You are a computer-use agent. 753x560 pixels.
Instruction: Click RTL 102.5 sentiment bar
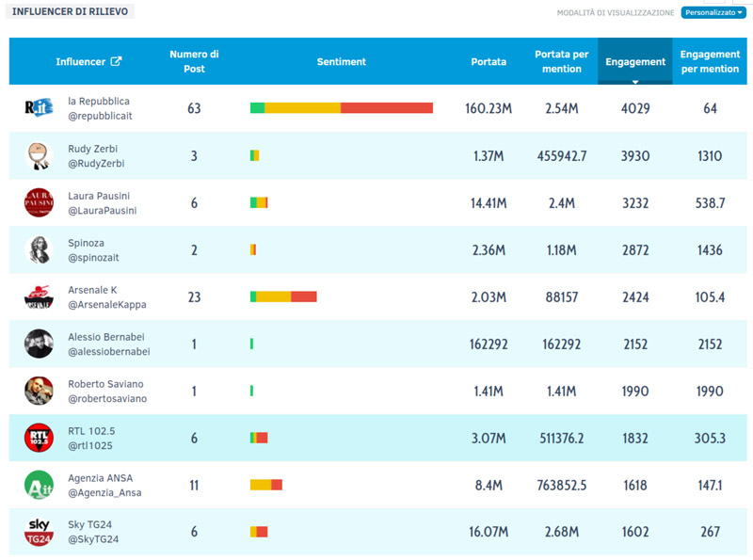(x=259, y=438)
